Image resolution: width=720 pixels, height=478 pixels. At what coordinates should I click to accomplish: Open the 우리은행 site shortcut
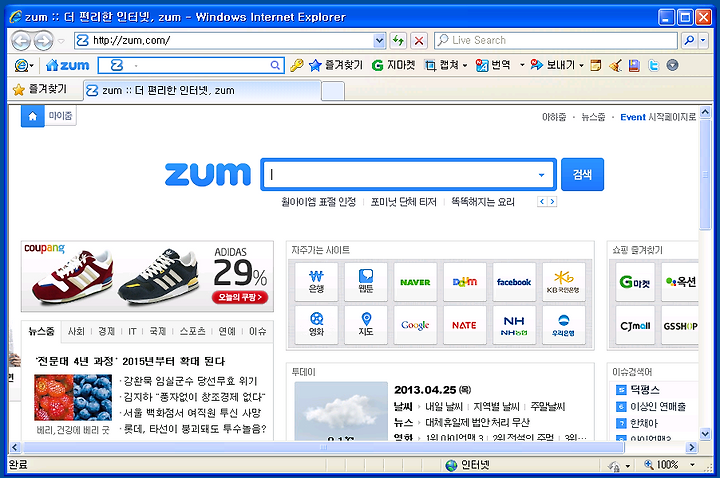click(x=564, y=325)
